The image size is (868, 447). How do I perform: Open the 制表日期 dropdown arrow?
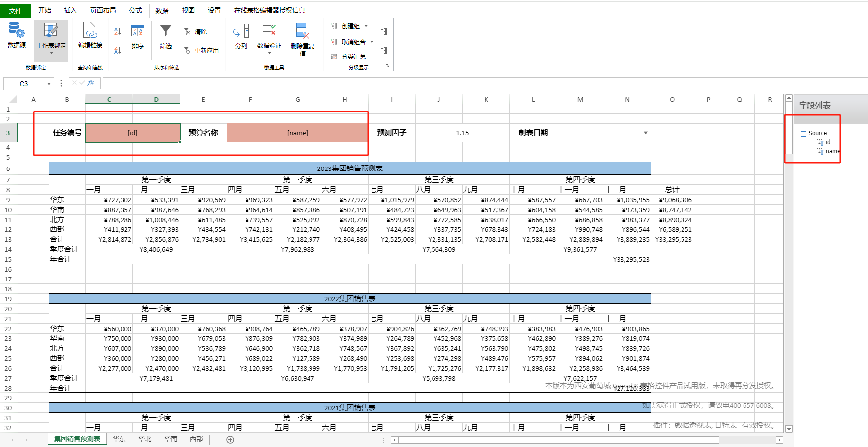coord(646,133)
